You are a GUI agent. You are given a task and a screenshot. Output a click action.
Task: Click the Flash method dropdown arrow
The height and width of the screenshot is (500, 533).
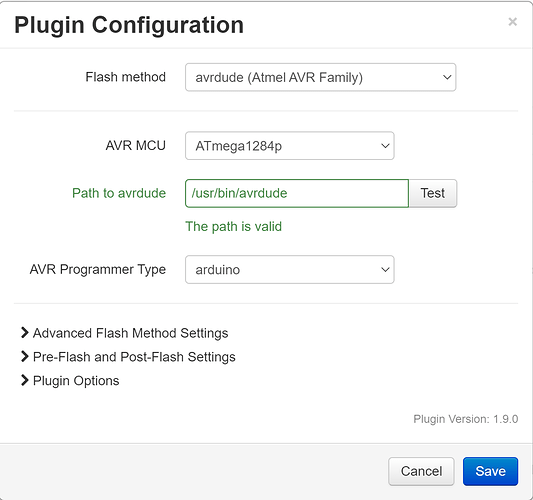[x=447, y=77]
